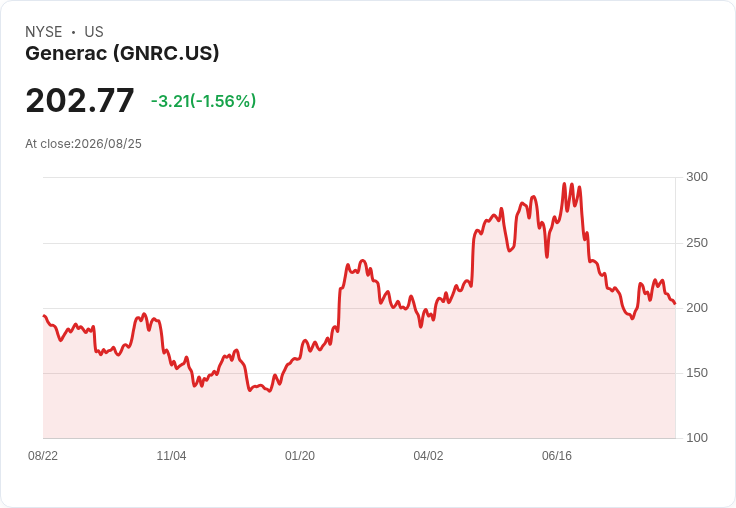Click the US market label
The width and height of the screenshot is (736, 508).
(x=94, y=32)
